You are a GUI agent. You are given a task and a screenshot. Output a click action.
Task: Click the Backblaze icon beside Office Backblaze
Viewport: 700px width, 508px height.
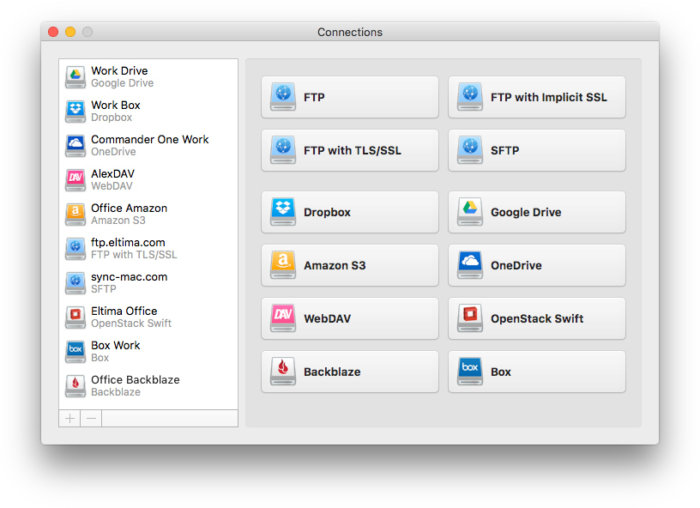pos(75,386)
